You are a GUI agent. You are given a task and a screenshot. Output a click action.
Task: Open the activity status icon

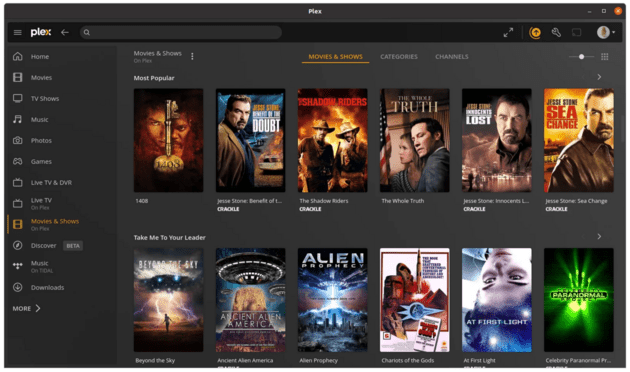(535, 33)
